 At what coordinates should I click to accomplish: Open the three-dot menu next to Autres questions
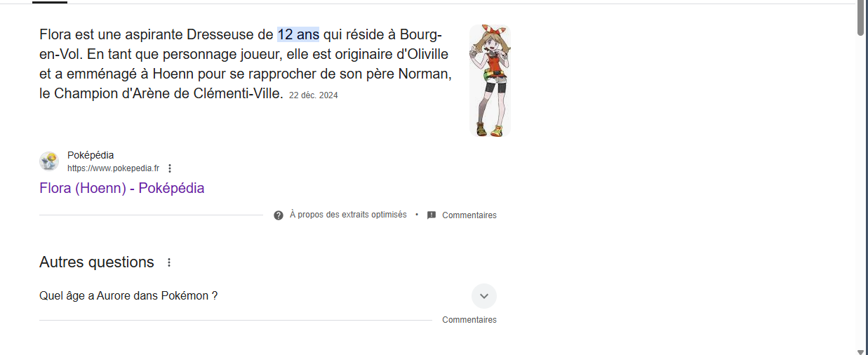pyautogui.click(x=168, y=262)
